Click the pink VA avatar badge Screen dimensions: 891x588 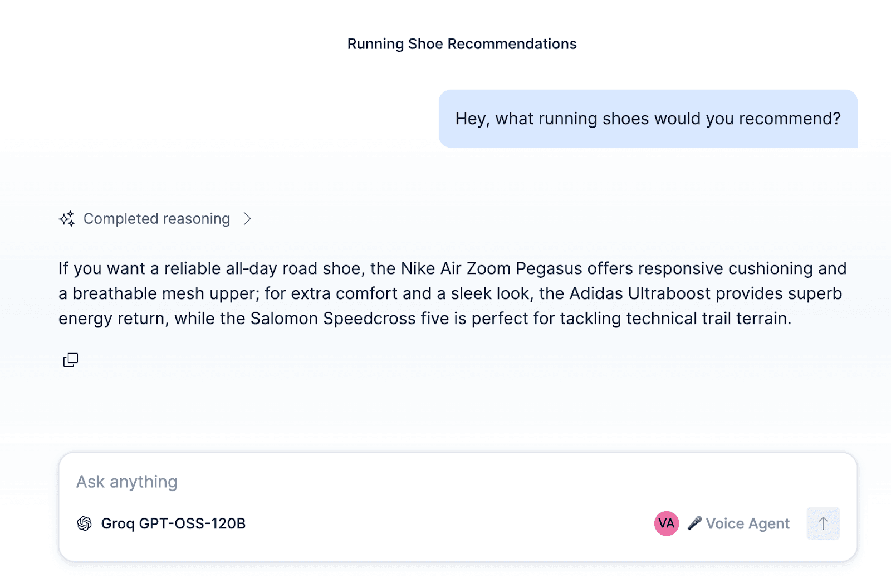pos(666,523)
